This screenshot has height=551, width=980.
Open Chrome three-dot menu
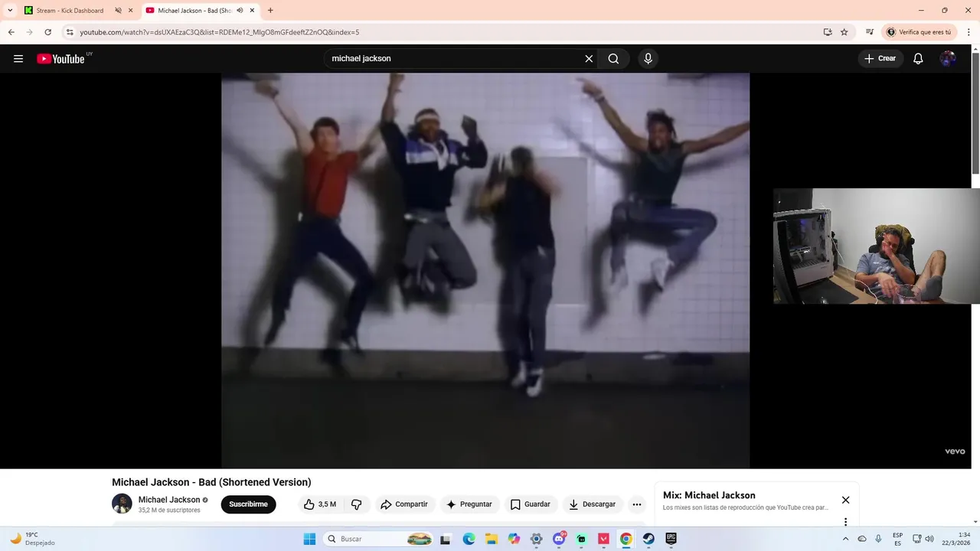pyautogui.click(x=969, y=32)
